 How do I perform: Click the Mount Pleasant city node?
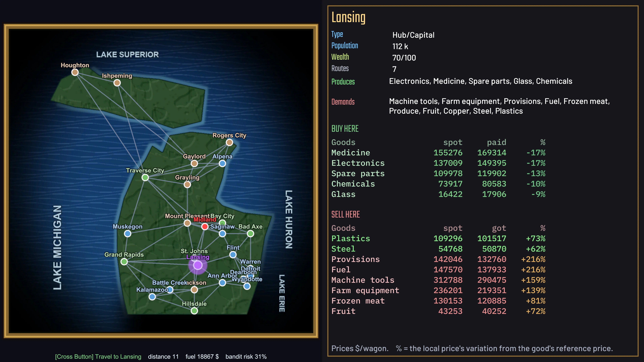click(x=187, y=223)
